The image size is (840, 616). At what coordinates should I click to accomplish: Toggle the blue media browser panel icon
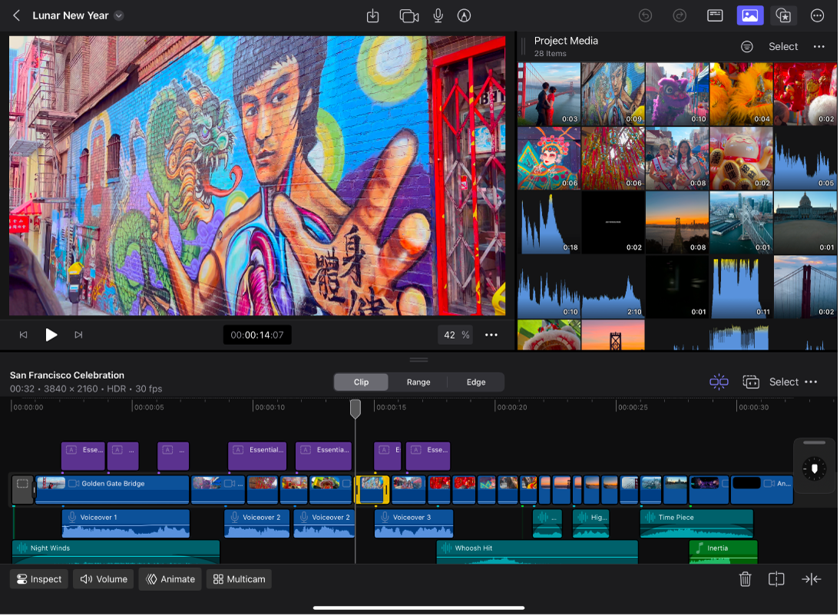click(750, 15)
